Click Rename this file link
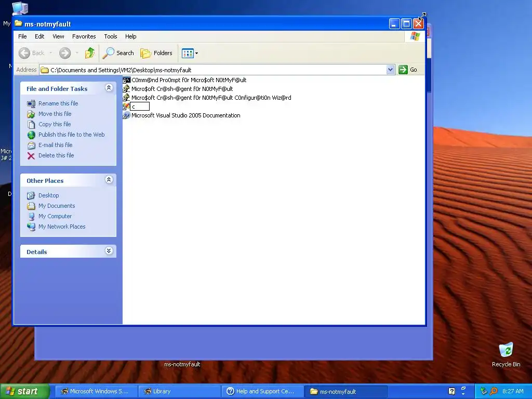The height and width of the screenshot is (399, 532). pos(58,103)
